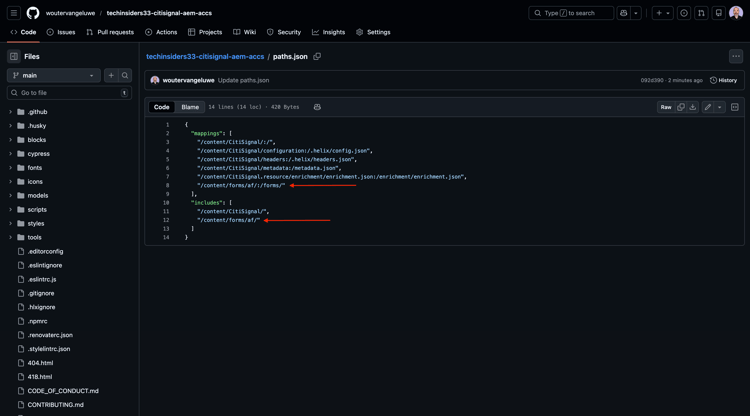Open the main branch selector dropdown
This screenshot has height=416, width=750.
(54, 76)
